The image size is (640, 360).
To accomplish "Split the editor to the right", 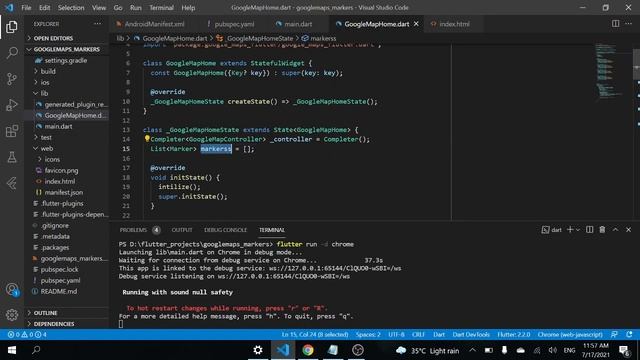I will click(616, 24).
